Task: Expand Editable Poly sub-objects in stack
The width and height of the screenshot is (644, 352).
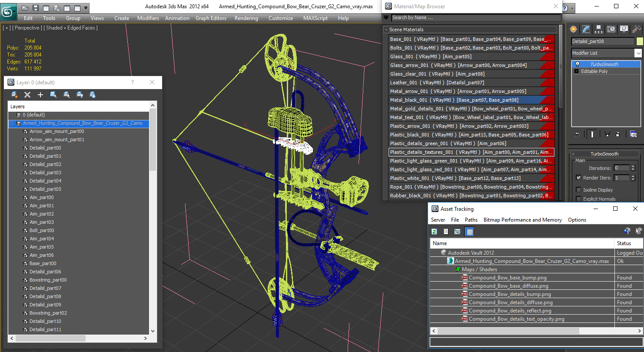Action: tap(577, 71)
